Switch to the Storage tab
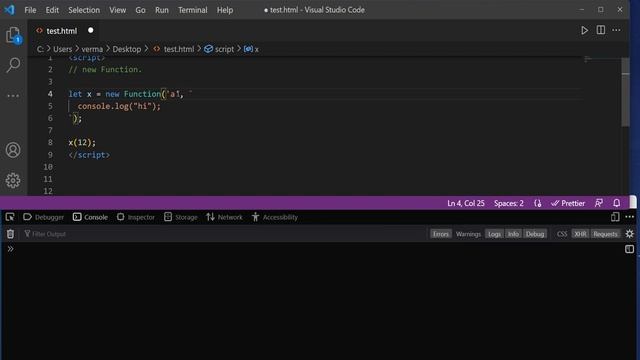 (x=181, y=217)
